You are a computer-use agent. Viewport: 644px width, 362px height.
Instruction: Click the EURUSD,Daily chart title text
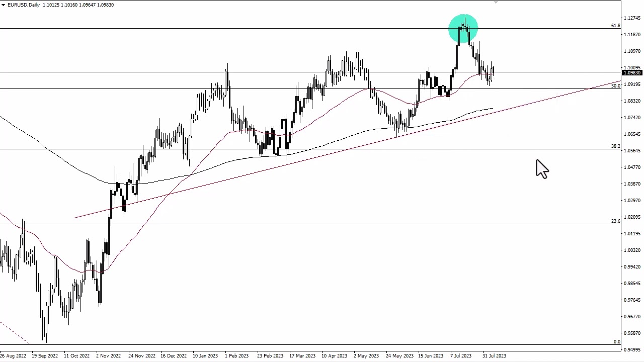pyautogui.click(x=24, y=5)
